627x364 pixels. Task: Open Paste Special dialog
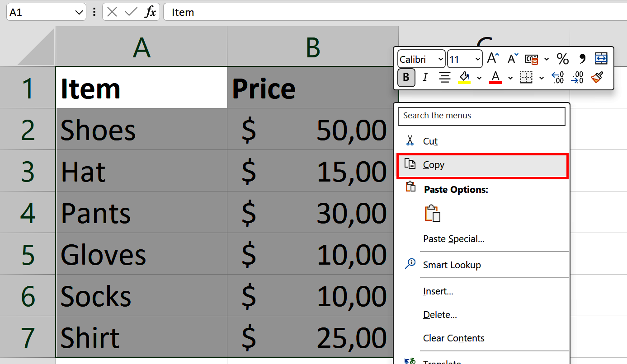pos(455,238)
